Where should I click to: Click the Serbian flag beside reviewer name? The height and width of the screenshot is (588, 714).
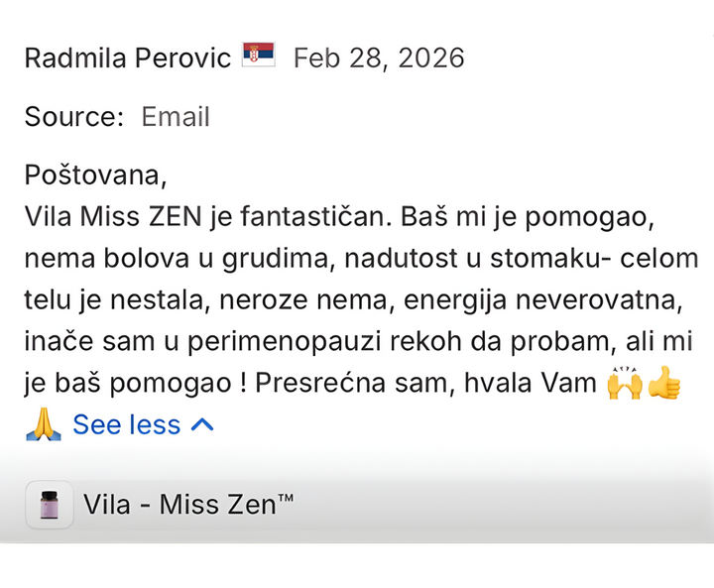pyautogui.click(x=258, y=55)
